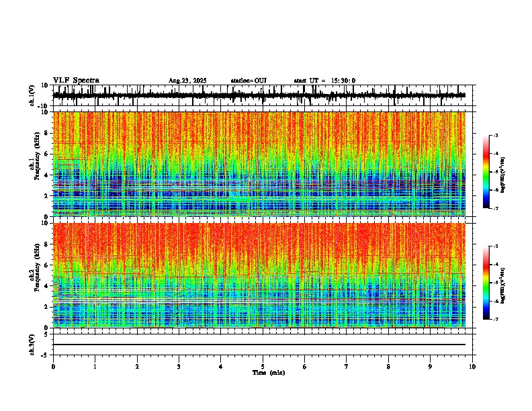This screenshot has width=532, height=411.
Task: Select the date text "Aug.23, 2025"
Action: click(x=187, y=81)
